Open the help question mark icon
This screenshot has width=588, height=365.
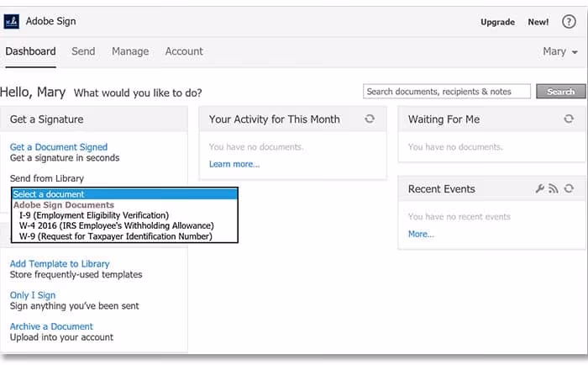pyautogui.click(x=568, y=21)
